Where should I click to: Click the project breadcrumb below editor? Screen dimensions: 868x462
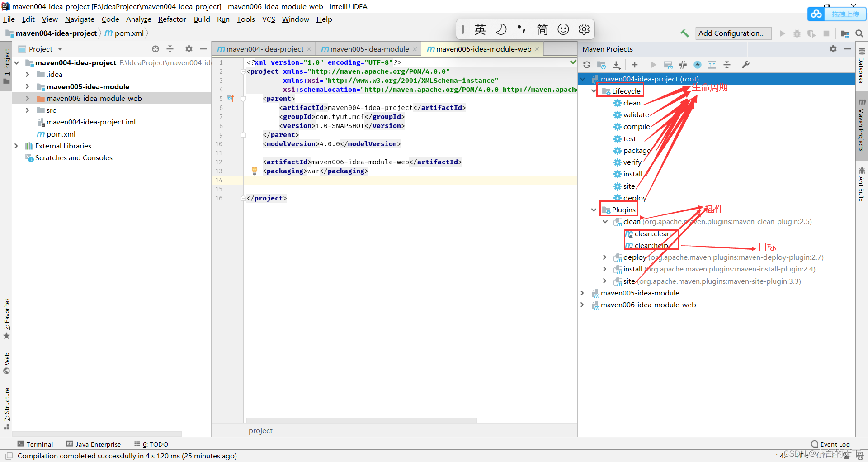[260, 430]
